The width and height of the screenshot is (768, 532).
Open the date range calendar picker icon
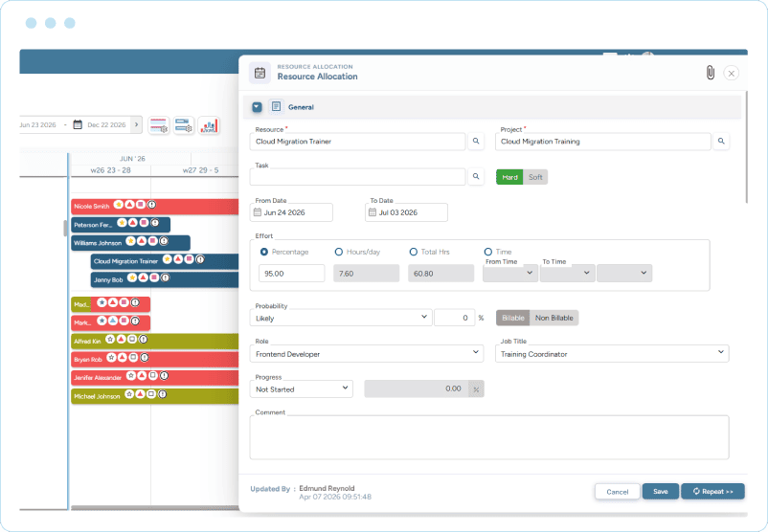(x=78, y=124)
